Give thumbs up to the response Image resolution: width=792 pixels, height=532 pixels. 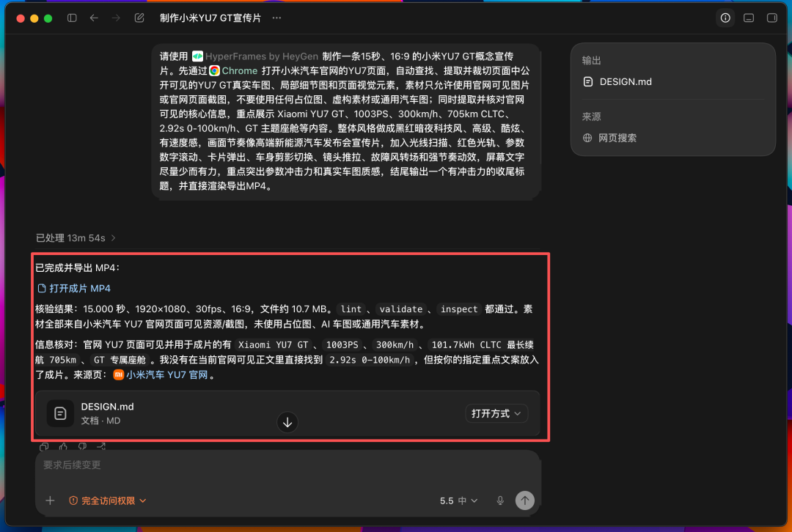click(63, 446)
